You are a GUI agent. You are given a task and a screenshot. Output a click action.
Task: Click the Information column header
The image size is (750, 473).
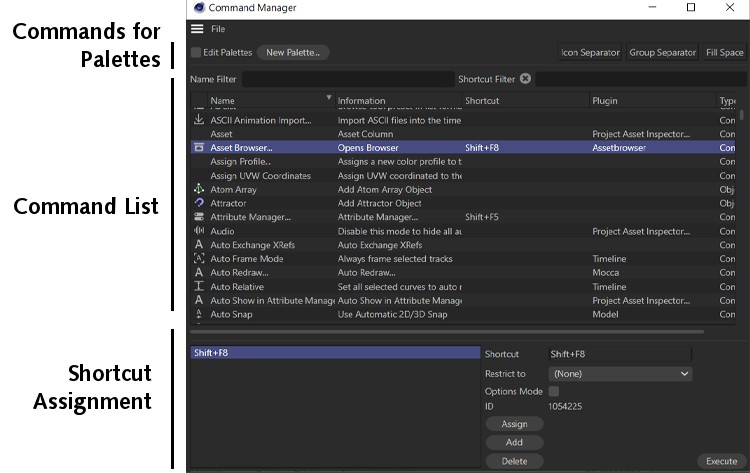pos(361,100)
